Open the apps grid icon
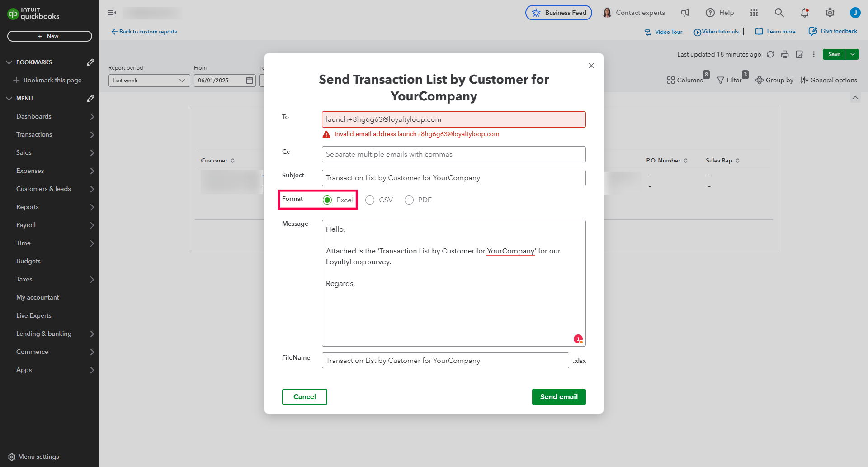Viewport: 868px width, 467px height. pyautogui.click(x=754, y=13)
